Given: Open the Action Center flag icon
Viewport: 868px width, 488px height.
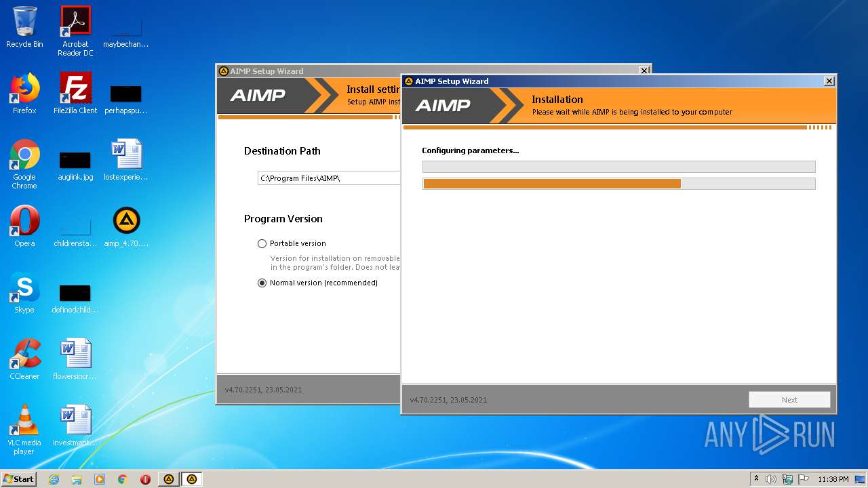Looking at the screenshot, I should (804, 479).
